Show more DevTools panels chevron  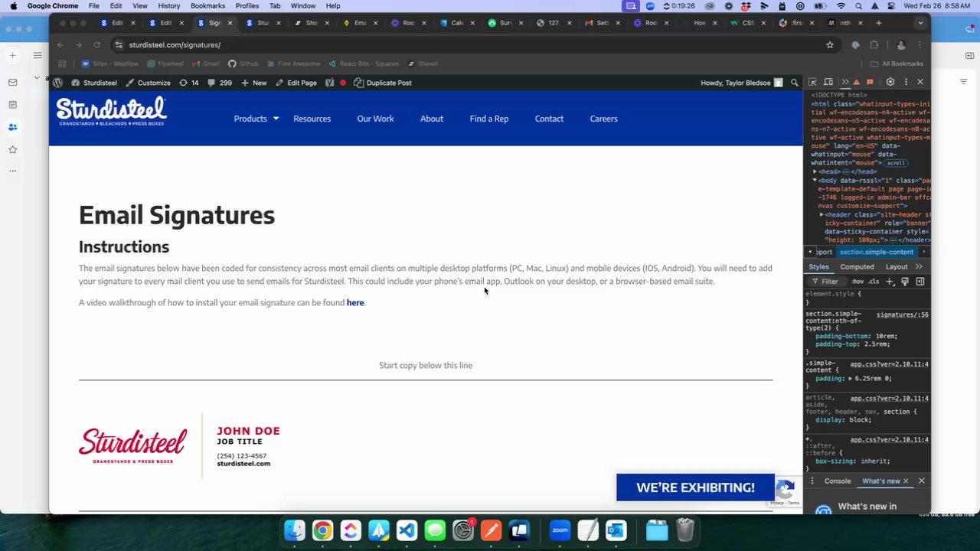(x=844, y=82)
